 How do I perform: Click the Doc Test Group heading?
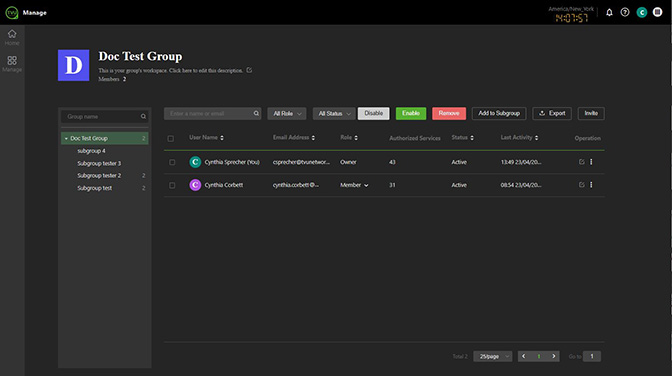click(140, 56)
